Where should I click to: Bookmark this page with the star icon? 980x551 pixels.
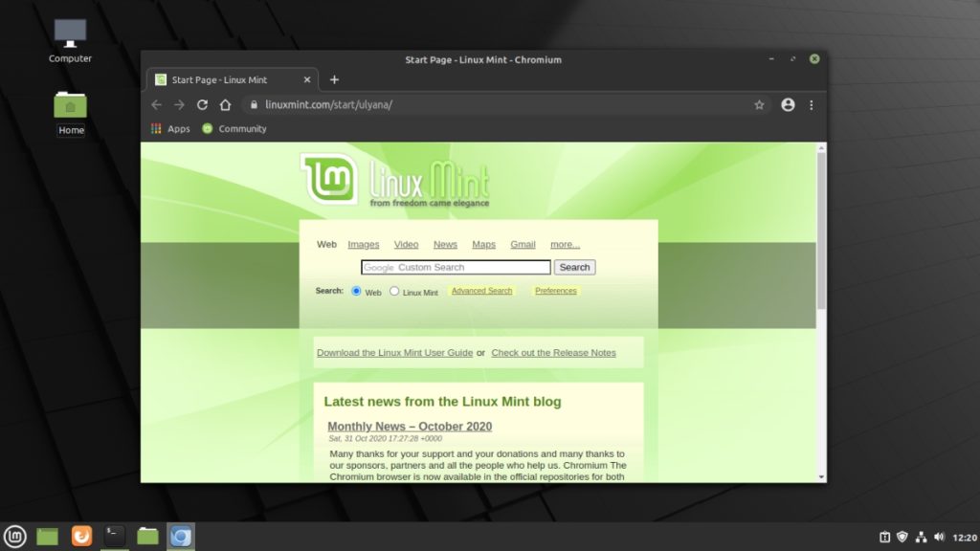(x=759, y=105)
